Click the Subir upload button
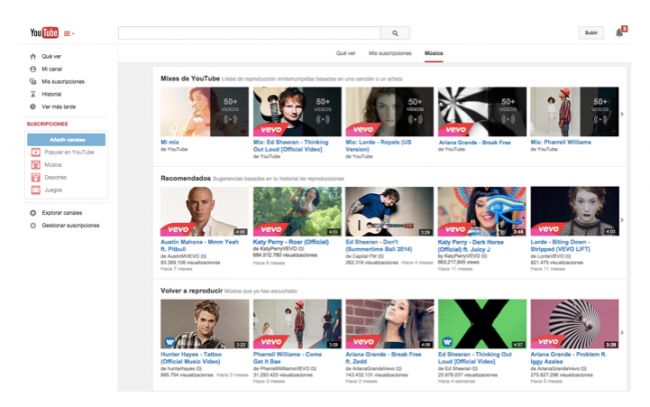 (591, 33)
